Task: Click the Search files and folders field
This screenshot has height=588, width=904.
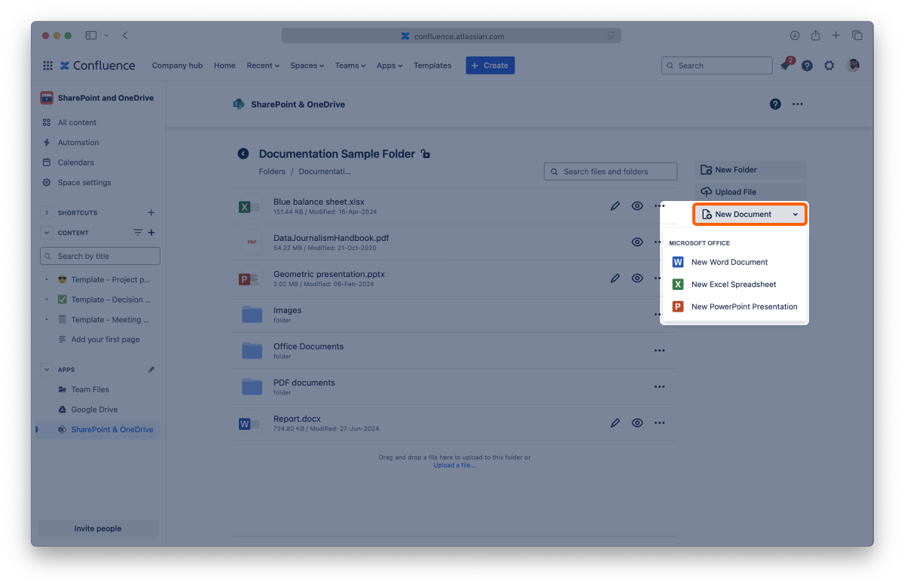Action: click(x=611, y=172)
